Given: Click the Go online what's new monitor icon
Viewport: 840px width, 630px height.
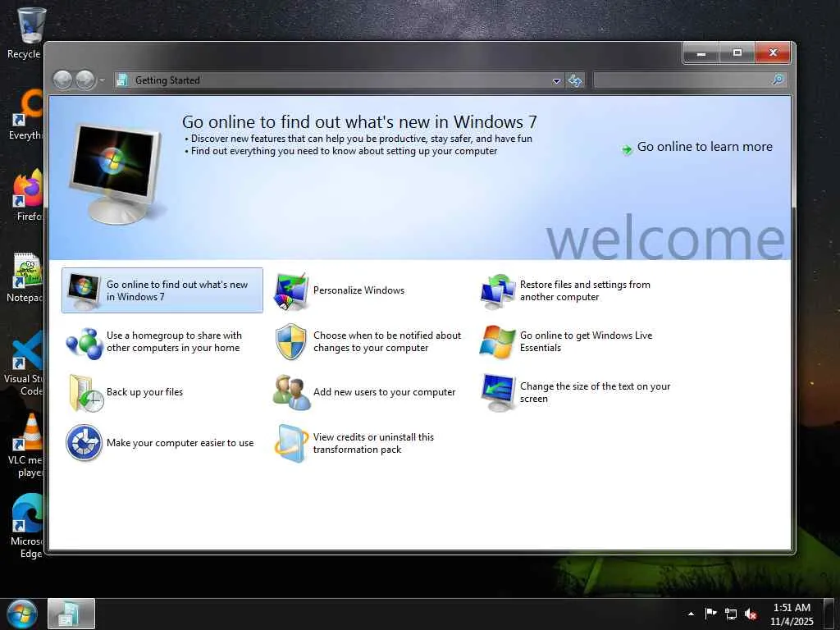Looking at the screenshot, I should (84, 291).
